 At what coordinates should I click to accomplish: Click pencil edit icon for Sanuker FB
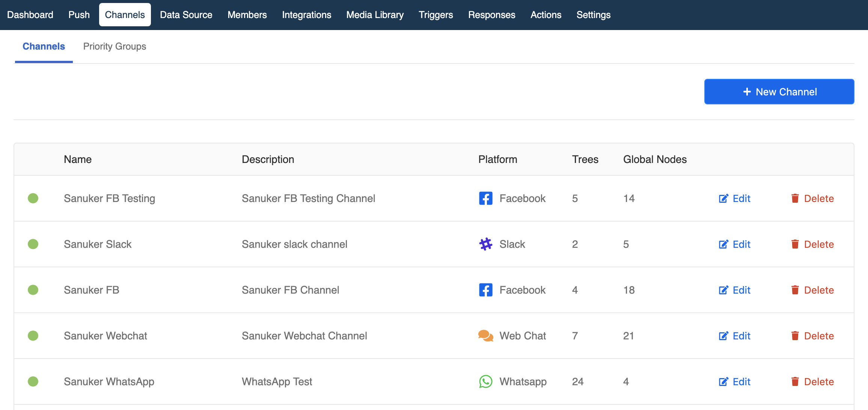point(723,290)
